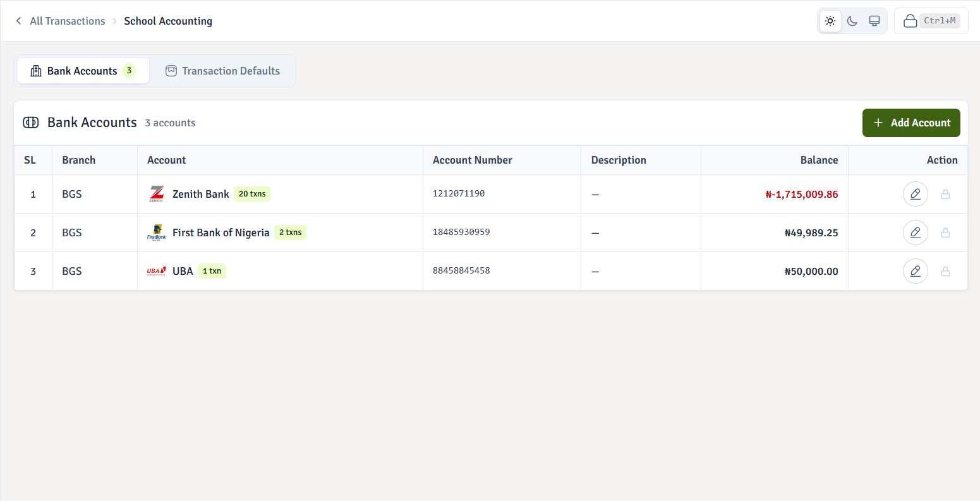This screenshot has height=501, width=980.
Task: Click the First Bank of Nigeria name
Action: coord(221,232)
